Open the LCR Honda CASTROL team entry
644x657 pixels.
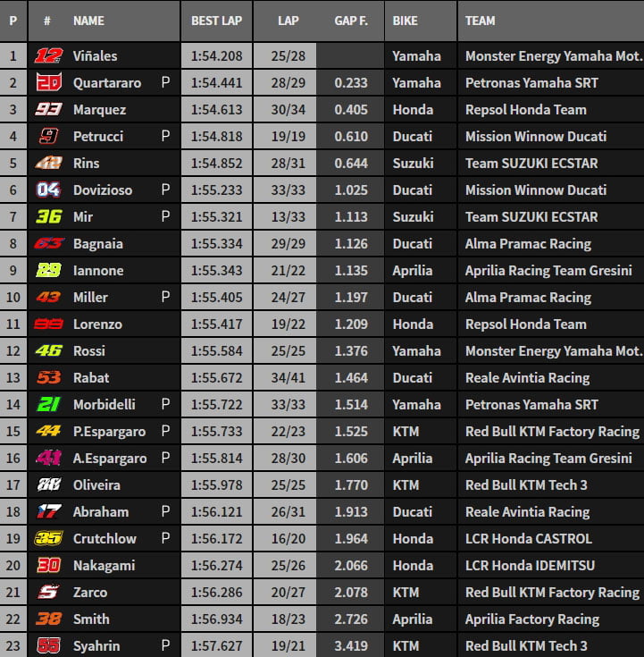(528, 538)
